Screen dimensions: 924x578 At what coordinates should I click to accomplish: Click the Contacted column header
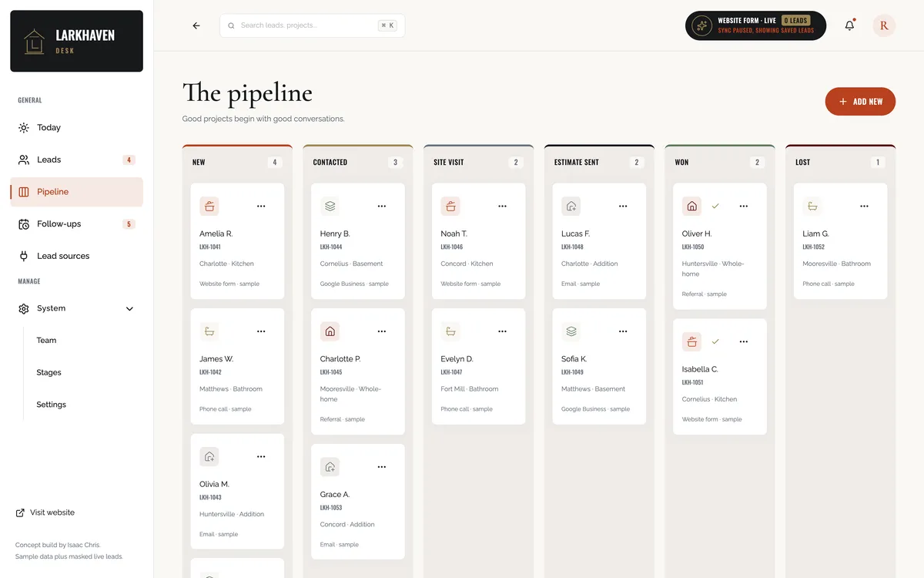coord(358,163)
